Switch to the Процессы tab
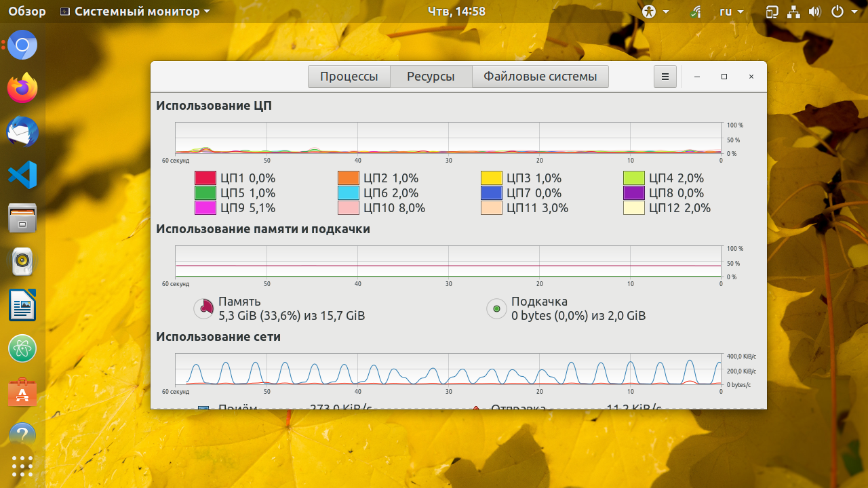 tap(349, 77)
